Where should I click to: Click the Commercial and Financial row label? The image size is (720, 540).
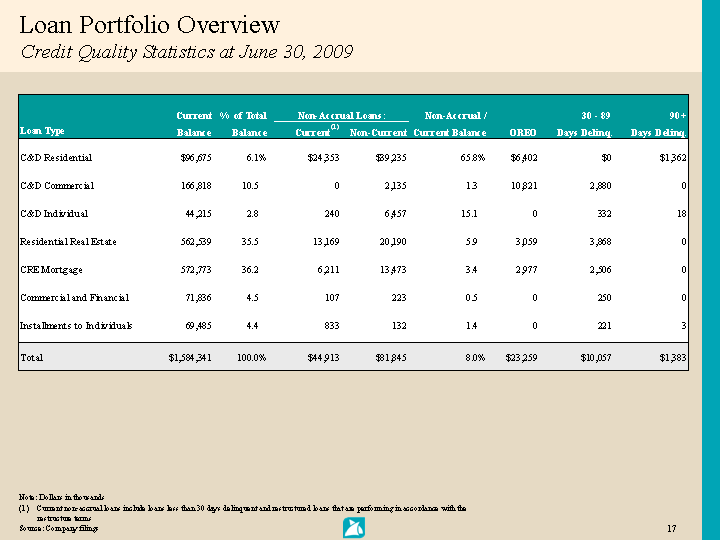tap(75, 298)
